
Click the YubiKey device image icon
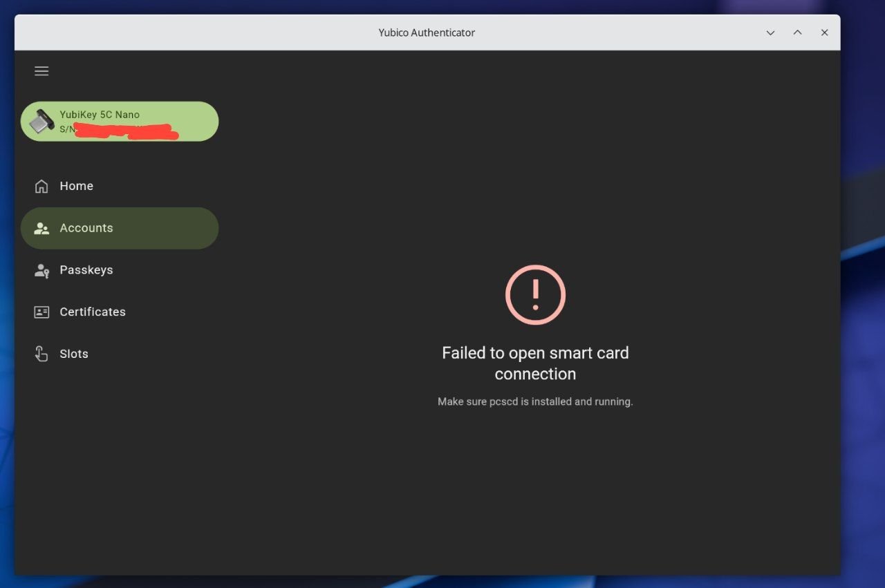click(x=42, y=122)
